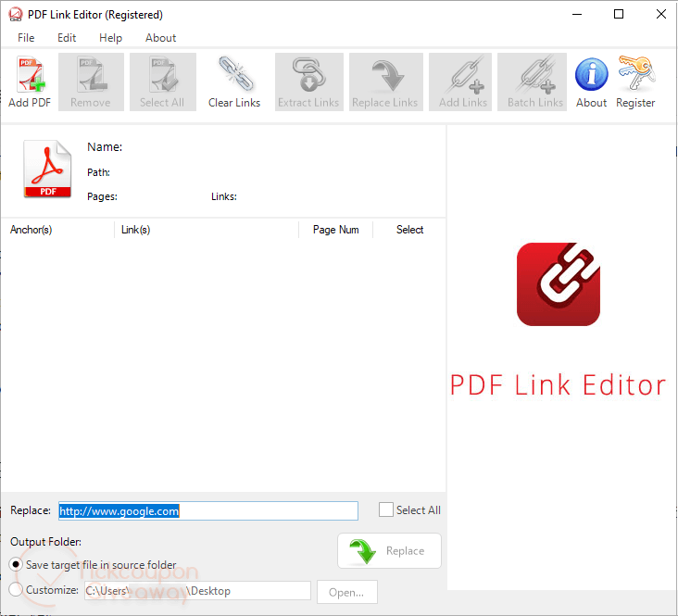This screenshot has height=616, width=678.
Task: Close the PDF Link Editor window
Action: [x=661, y=14]
